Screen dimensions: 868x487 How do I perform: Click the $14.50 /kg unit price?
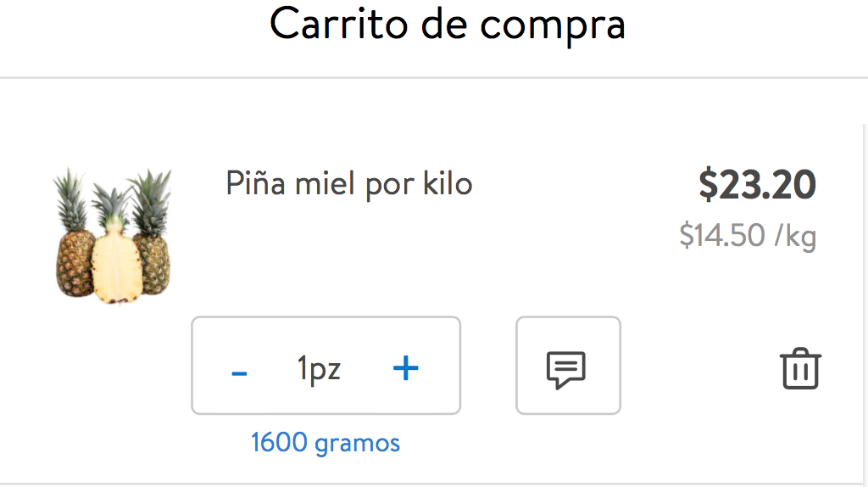click(x=747, y=235)
